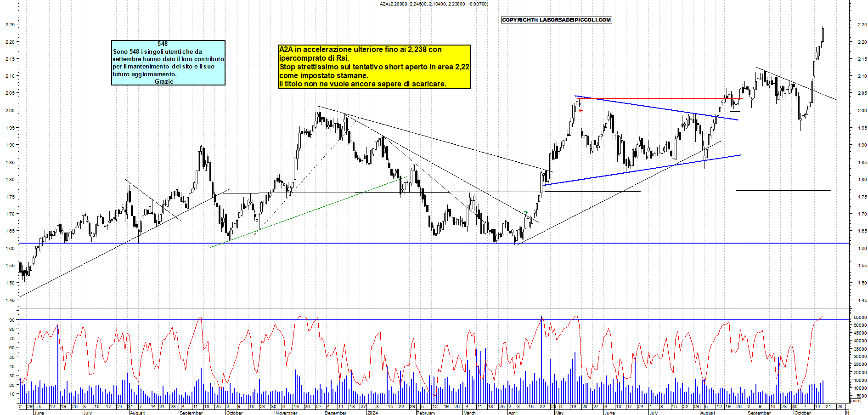The width and height of the screenshot is (868, 415).
Task: Select the cyan box headed 548
Action: [x=168, y=63]
